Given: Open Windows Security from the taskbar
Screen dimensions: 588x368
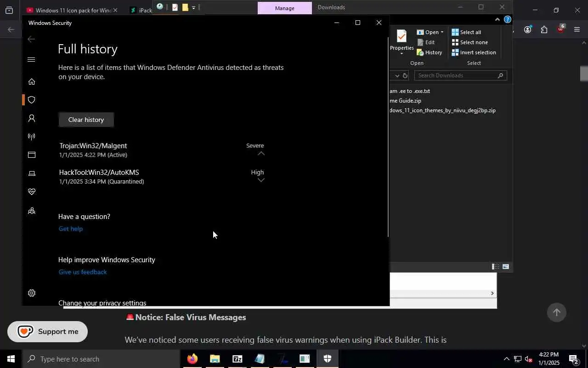Looking at the screenshot, I should click(327, 359).
